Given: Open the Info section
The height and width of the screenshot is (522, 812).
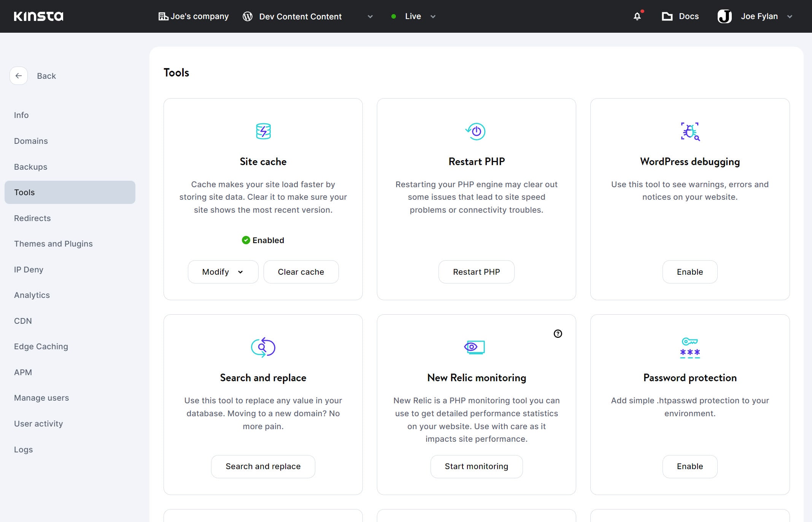Looking at the screenshot, I should click(x=21, y=115).
